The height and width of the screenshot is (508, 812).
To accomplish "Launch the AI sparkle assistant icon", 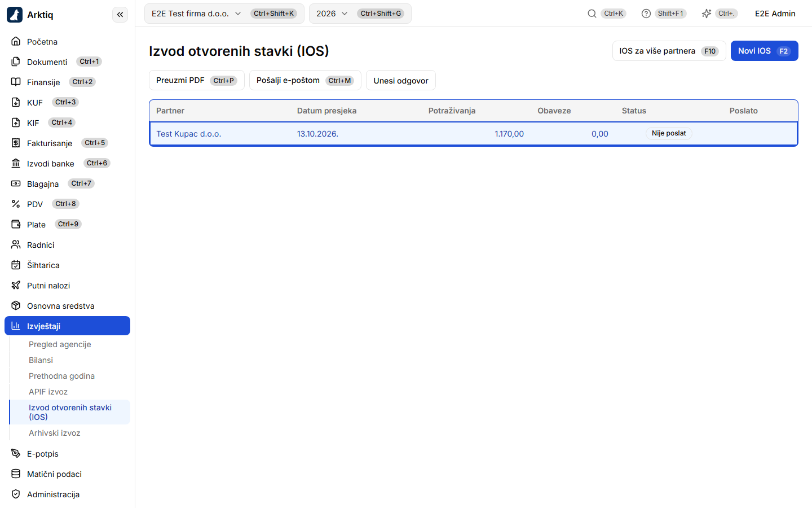I will 707,14.
